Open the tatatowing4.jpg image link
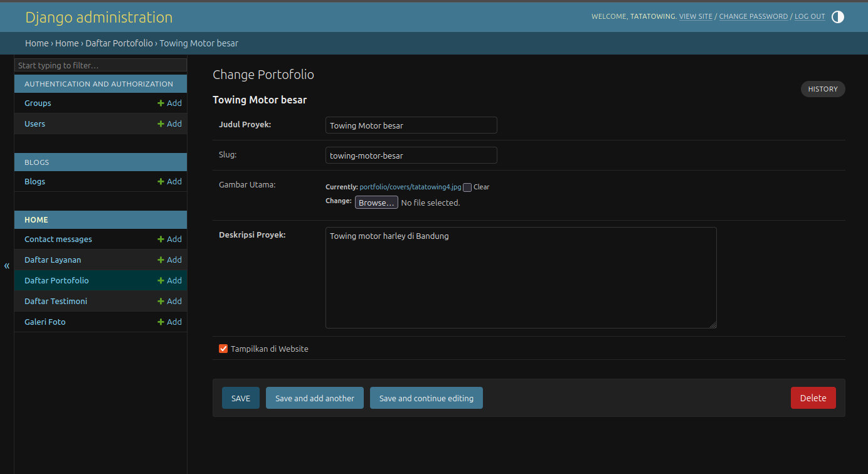The height and width of the screenshot is (474, 868). point(410,187)
